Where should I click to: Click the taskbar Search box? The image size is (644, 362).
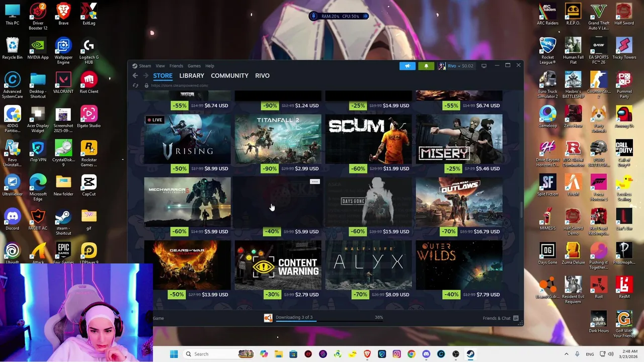219,354
